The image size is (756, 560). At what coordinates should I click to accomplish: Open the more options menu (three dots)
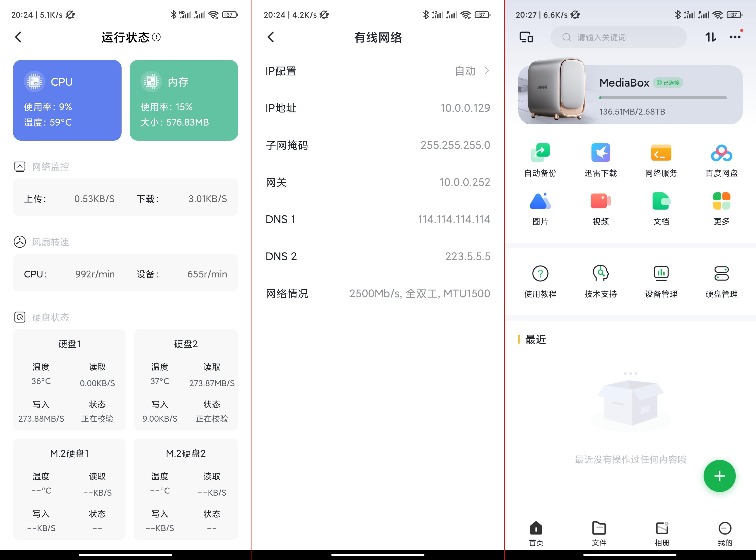tap(735, 37)
